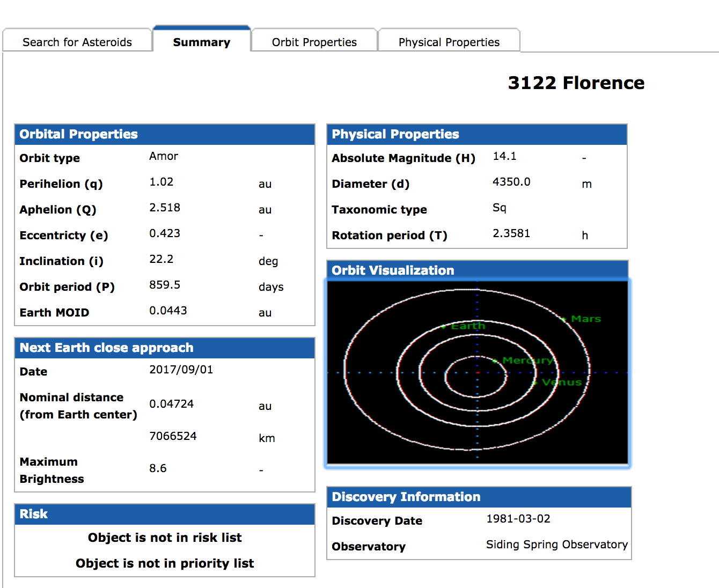Click the Venus label in orbit diagram
This screenshot has width=719, height=588.
coord(562,382)
